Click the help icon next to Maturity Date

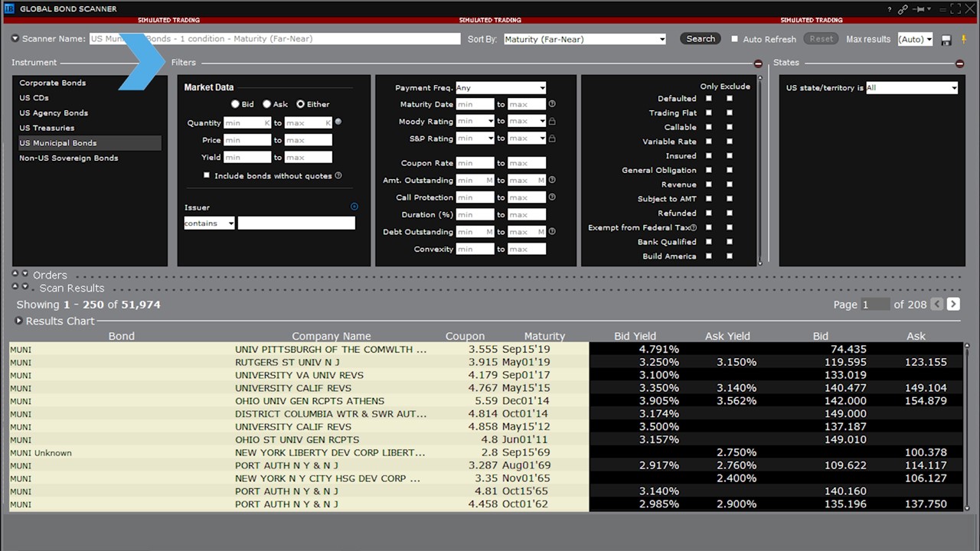(552, 104)
